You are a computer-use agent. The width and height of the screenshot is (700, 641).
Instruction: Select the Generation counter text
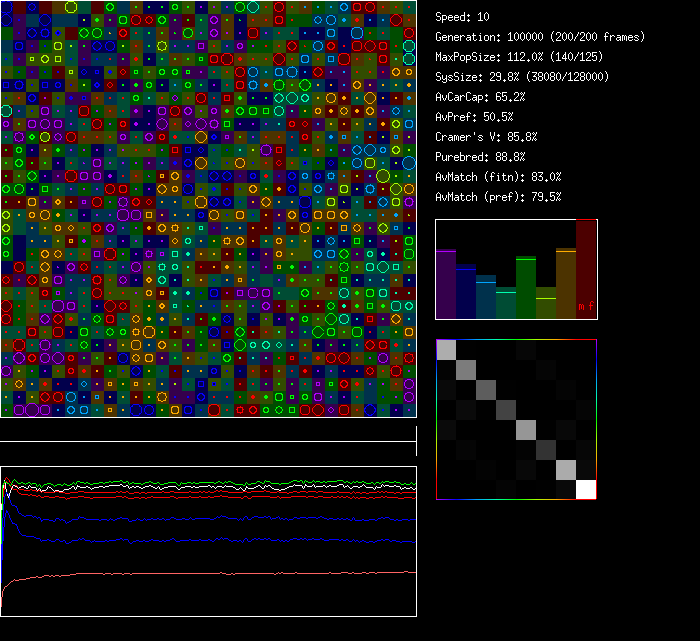(x=540, y=37)
